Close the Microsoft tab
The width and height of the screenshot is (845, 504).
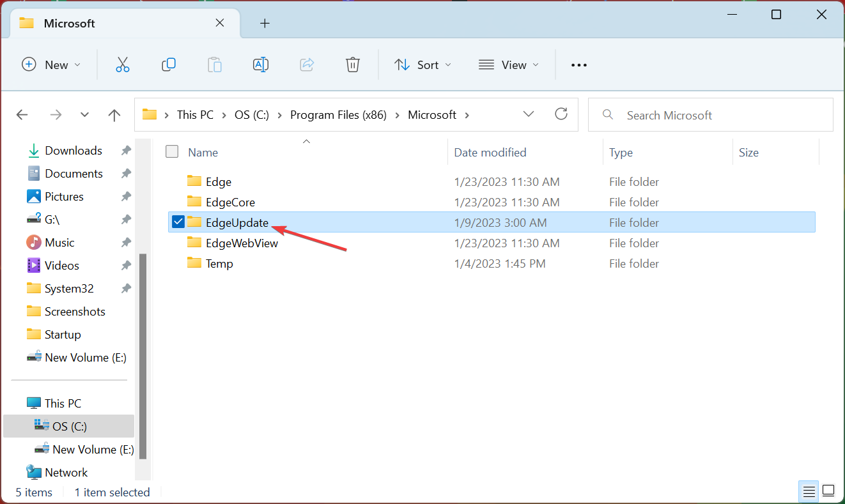click(220, 23)
